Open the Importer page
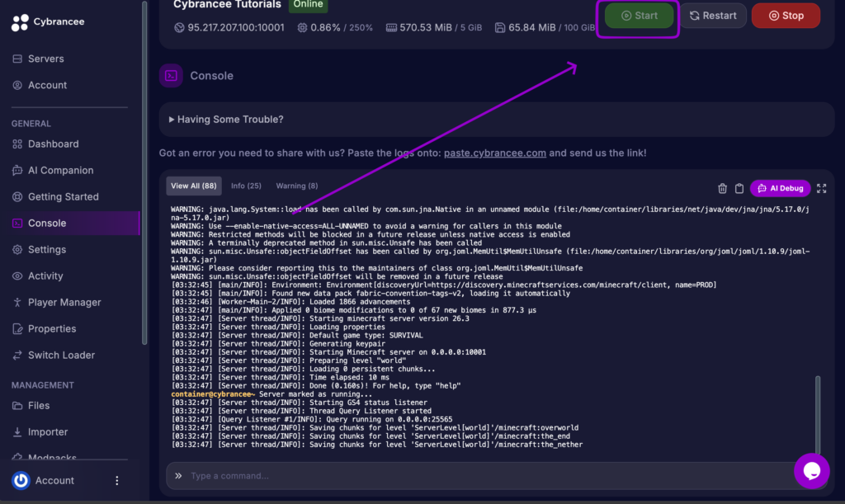 click(x=47, y=432)
